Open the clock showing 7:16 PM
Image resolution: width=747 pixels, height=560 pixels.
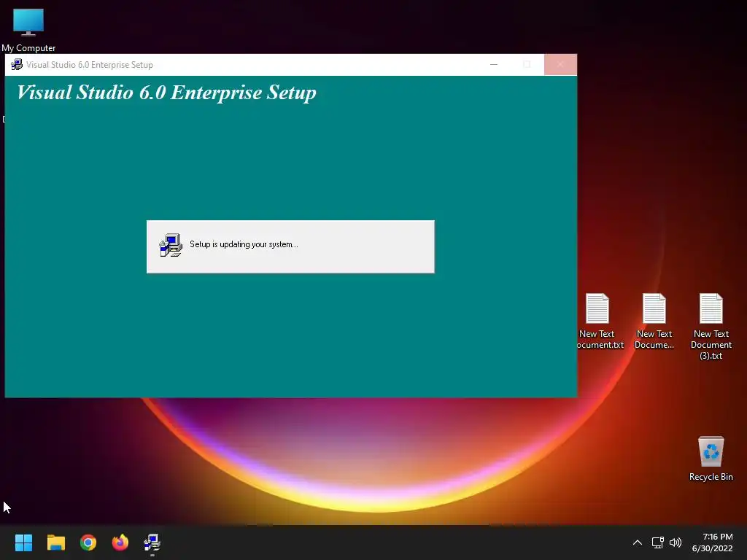pyautogui.click(x=712, y=542)
